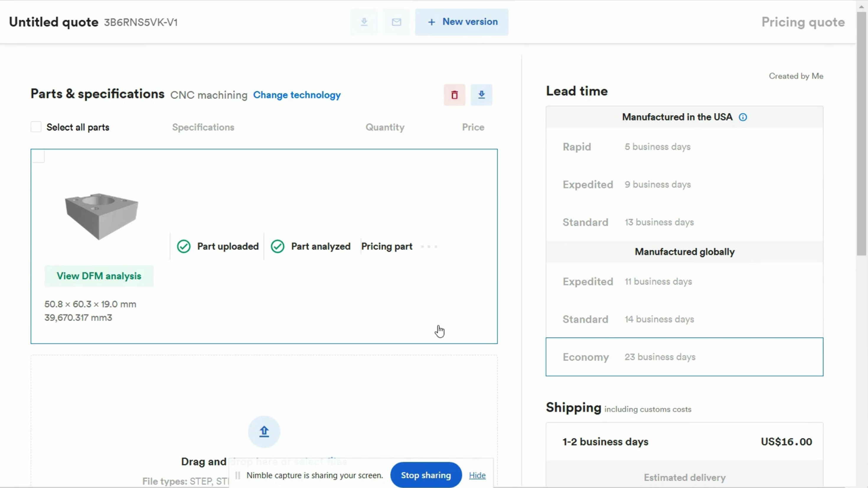Viewport: 868px width, 488px height.
Task: Click the upload arrow icon in drop zone
Action: [264, 432]
